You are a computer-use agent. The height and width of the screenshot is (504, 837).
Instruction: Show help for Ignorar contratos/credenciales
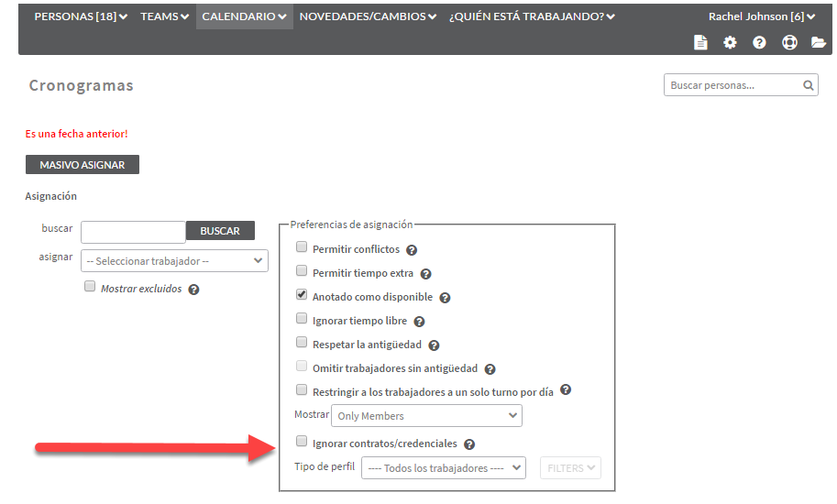(x=469, y=444)
